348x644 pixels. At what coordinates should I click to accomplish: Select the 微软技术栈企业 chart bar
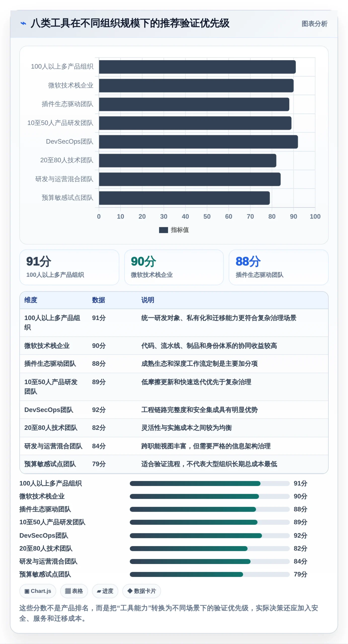[196, 86]
